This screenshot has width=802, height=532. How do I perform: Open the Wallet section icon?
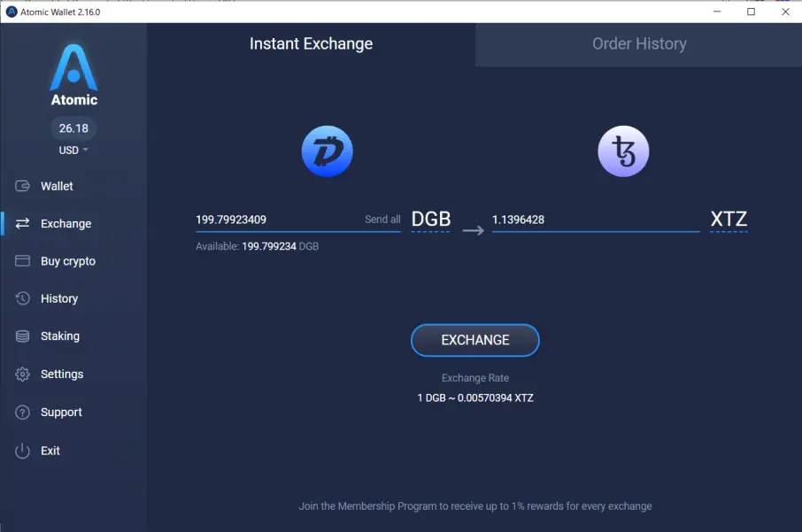(22, 186)
